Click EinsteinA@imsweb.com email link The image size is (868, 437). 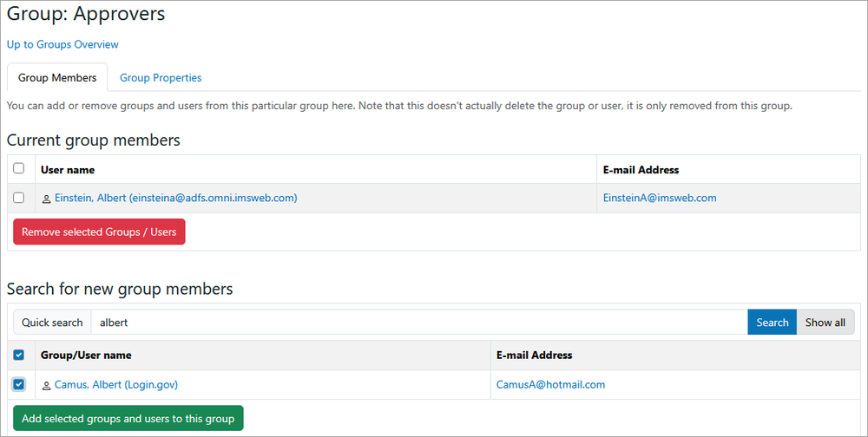(660, 198)
